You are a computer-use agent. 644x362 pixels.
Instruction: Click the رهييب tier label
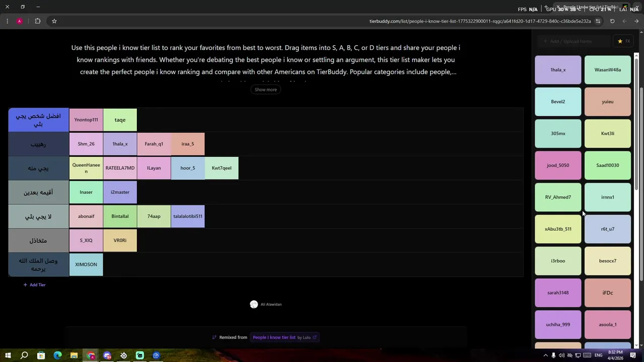pos(38,144)
